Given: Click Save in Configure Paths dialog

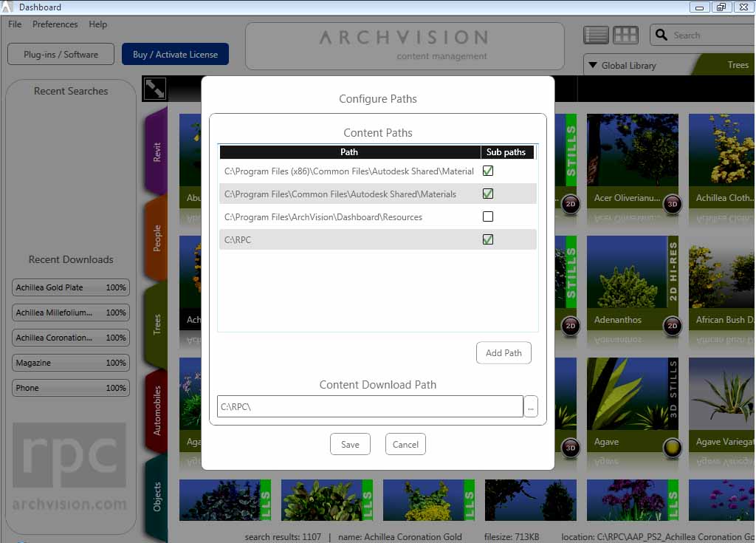Looking at the screenshot, I should [350, 444].
